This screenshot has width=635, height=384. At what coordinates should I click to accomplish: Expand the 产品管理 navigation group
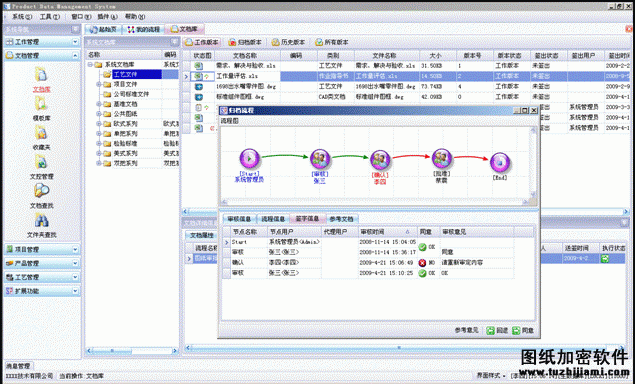pyautogui.click(x=75, y=264)
